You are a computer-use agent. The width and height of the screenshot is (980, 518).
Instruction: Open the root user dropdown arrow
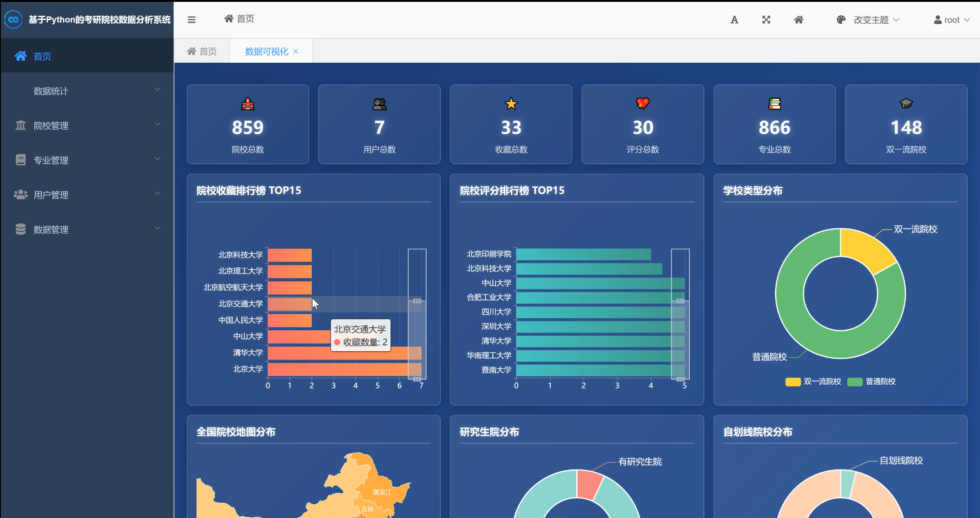(967, 20)
